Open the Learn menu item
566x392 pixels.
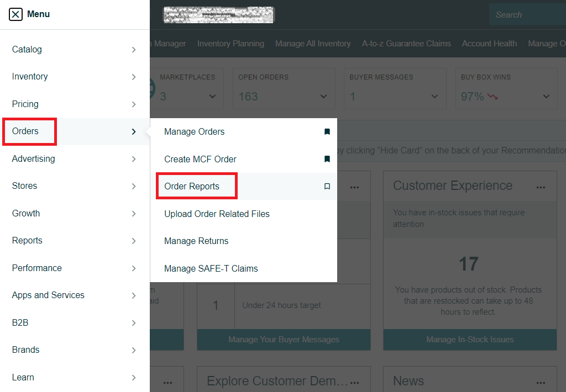23,377
